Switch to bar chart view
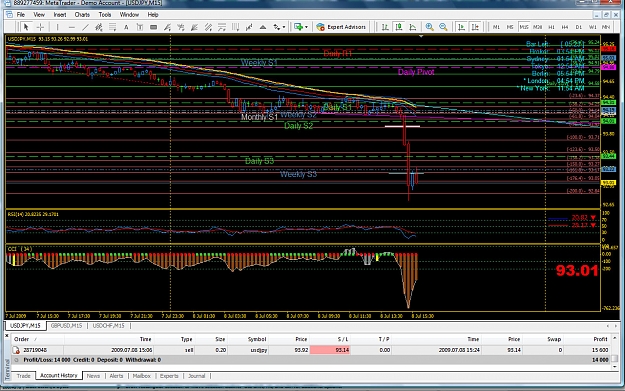Image resolution: width=625 pixels, height=391 pixels. tap(385, 27)
